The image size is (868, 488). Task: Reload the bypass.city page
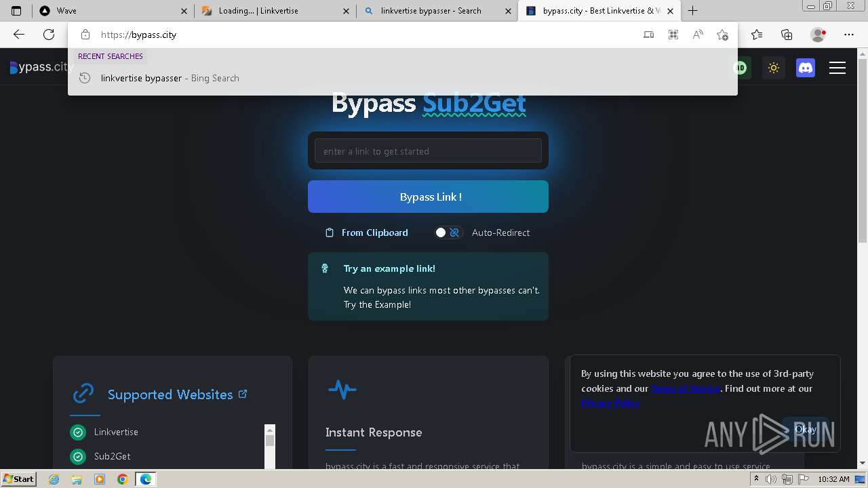coord(49,35)
